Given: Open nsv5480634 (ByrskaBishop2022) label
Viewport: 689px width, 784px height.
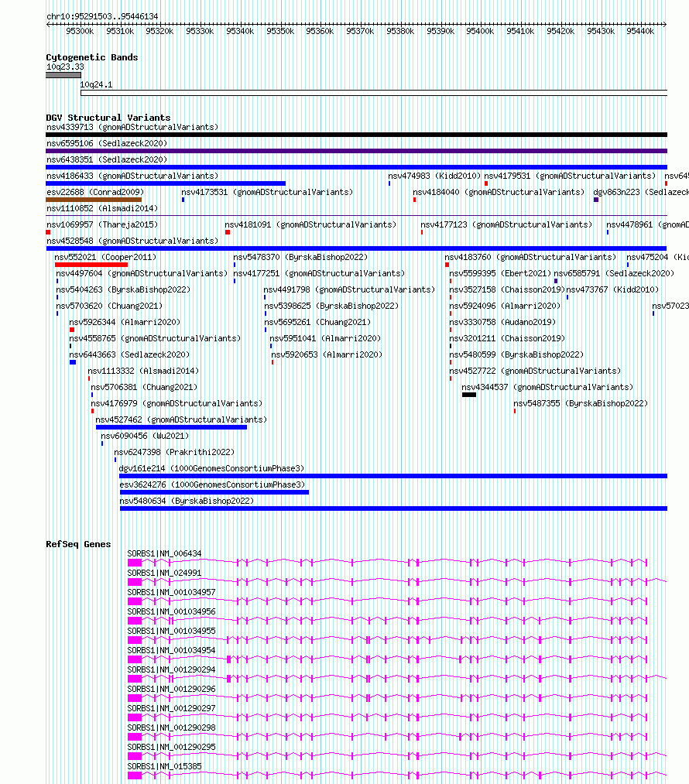Looking at the screenshot, I should click(x=187, y=501).
